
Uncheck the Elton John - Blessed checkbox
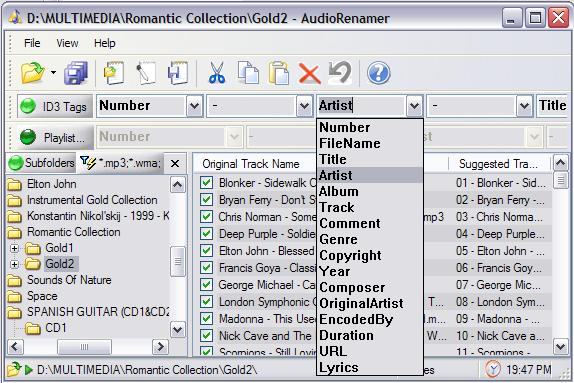click(206, 250)
